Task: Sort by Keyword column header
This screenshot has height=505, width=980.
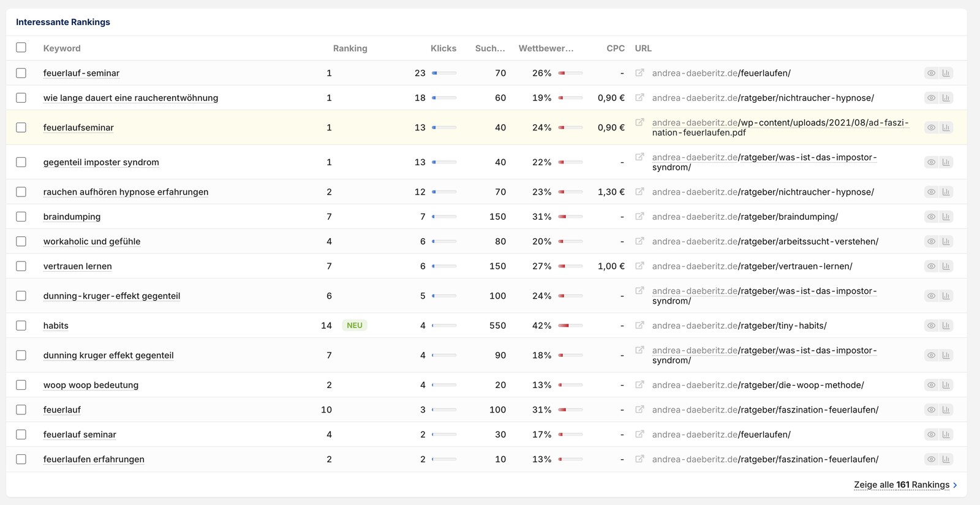Action: [62, 48]
